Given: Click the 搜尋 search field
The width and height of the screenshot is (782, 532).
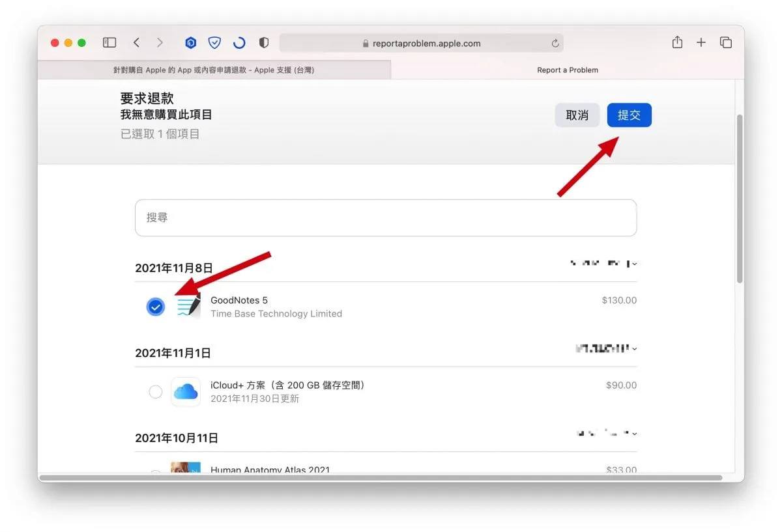Looking at the screenshot, I should tap(385, 217).
